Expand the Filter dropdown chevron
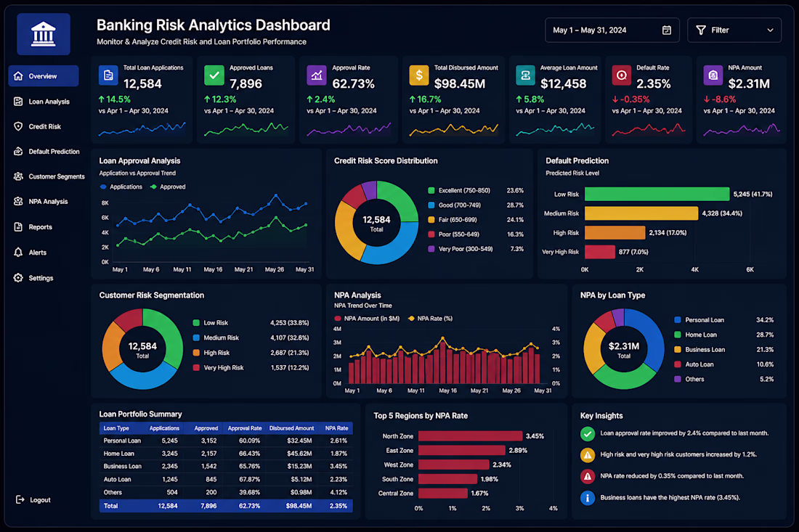 click(x=770, y=30)
